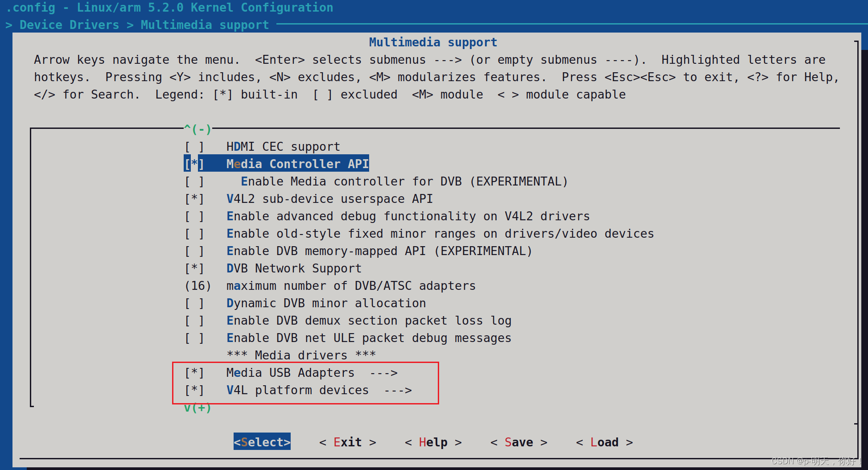Toggle Dynamic DVB minor allocation checkbox
Viewport: 868px width, 470px height.
point(194,303)
